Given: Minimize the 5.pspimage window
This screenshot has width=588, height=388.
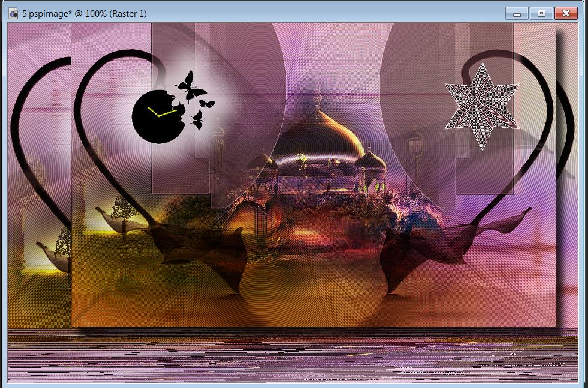Looking at the screenshot, I should pos(517,14).
